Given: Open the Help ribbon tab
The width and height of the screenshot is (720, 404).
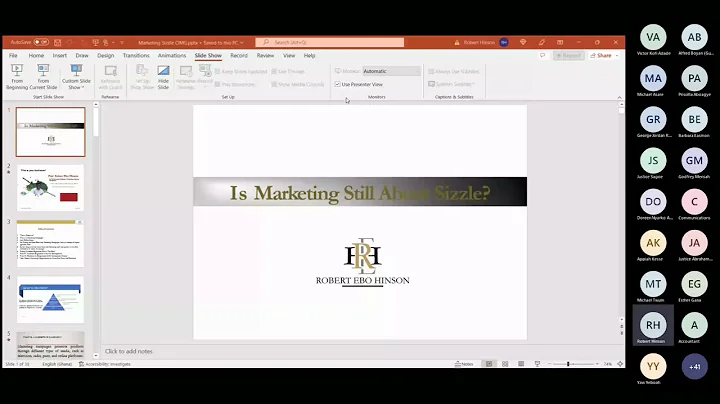Looking at the screenshot, I should 309,56.
